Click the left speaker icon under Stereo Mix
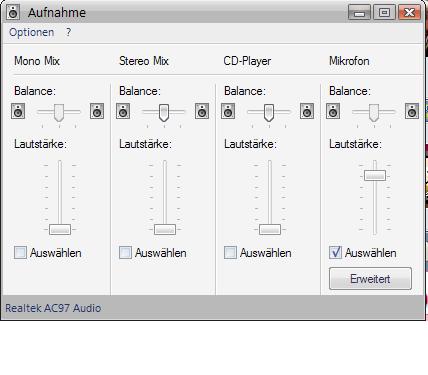Viewport: 428px width, 375px height. click(123, 111)
